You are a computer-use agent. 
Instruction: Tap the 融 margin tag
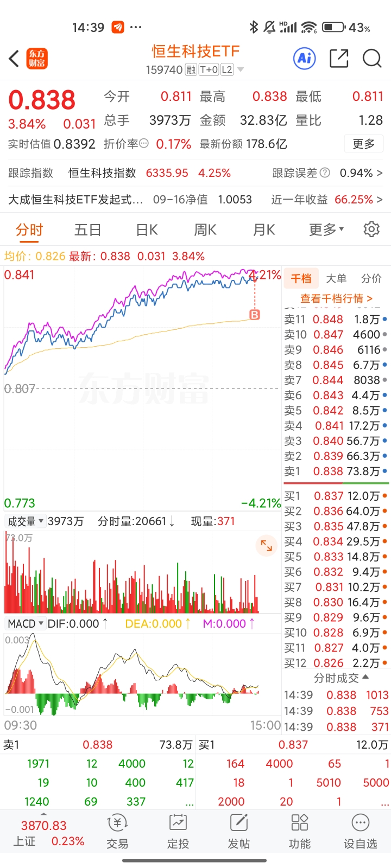191,69
